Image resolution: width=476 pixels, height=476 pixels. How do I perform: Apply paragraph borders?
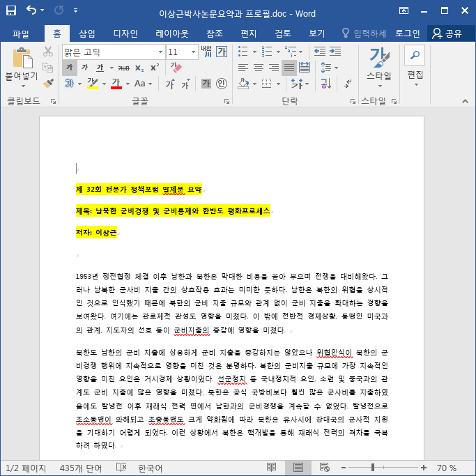click(266, 83)
